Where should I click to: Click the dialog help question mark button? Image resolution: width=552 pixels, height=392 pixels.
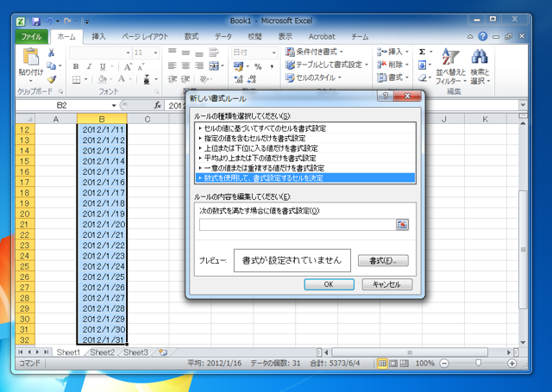(386, 96)
